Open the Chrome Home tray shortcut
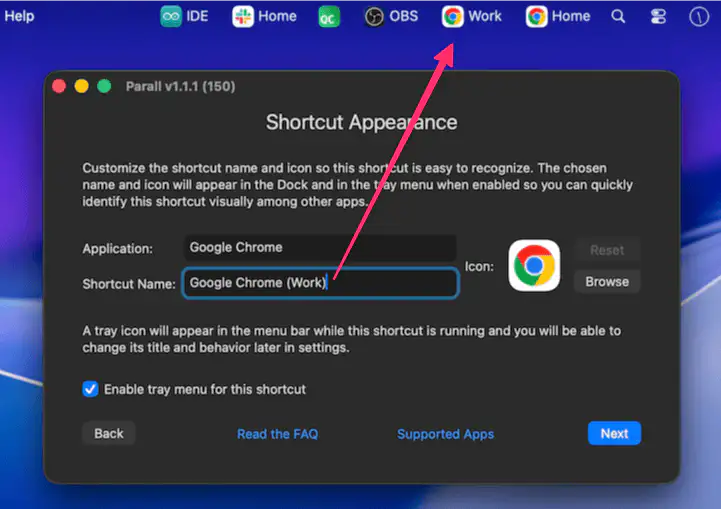The image size is (721, 509). (558, 16)
